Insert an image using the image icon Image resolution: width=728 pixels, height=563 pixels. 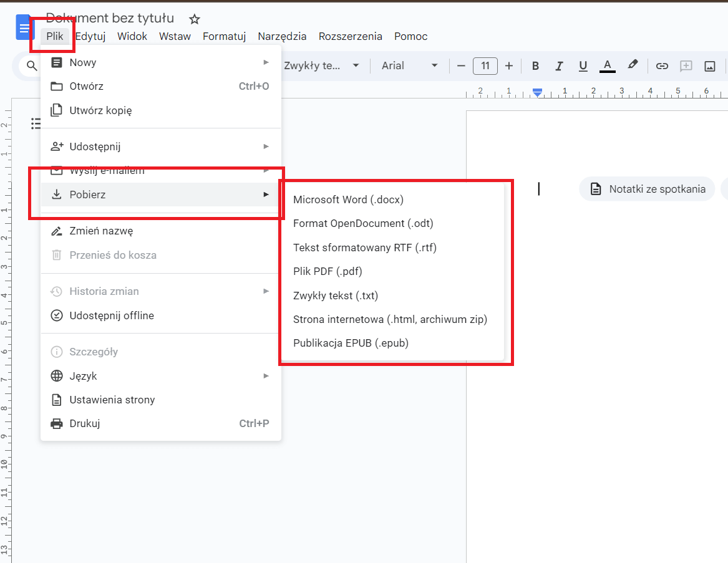[x=709, y=65]
